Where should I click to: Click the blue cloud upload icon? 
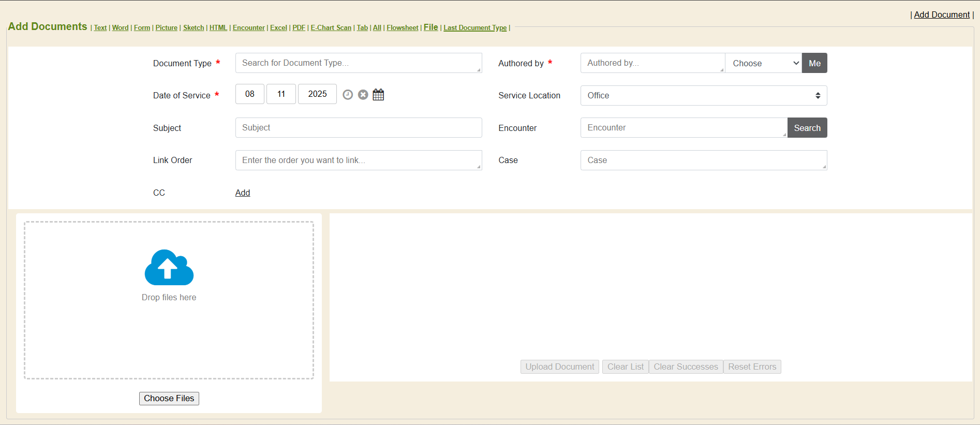[169, 268]
